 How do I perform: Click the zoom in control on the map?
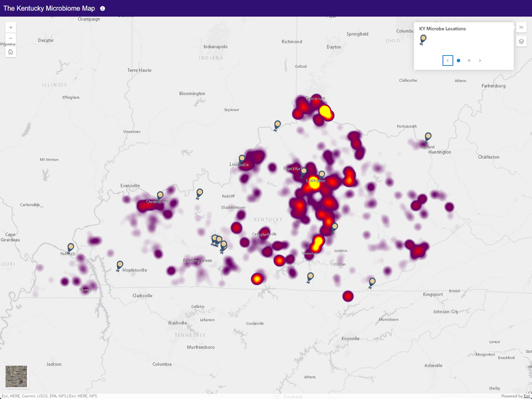point(11,28)
